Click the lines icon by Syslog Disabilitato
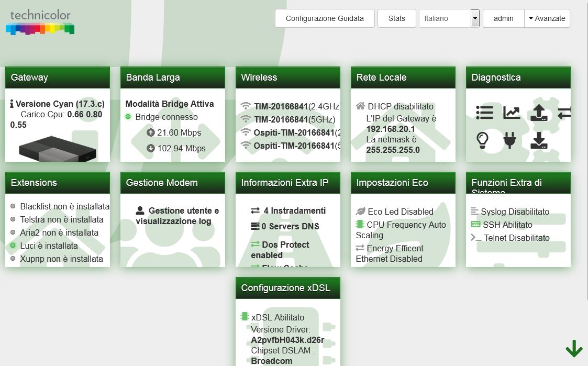The width and height of the screenshot is (588, 366). pos(475,212)
